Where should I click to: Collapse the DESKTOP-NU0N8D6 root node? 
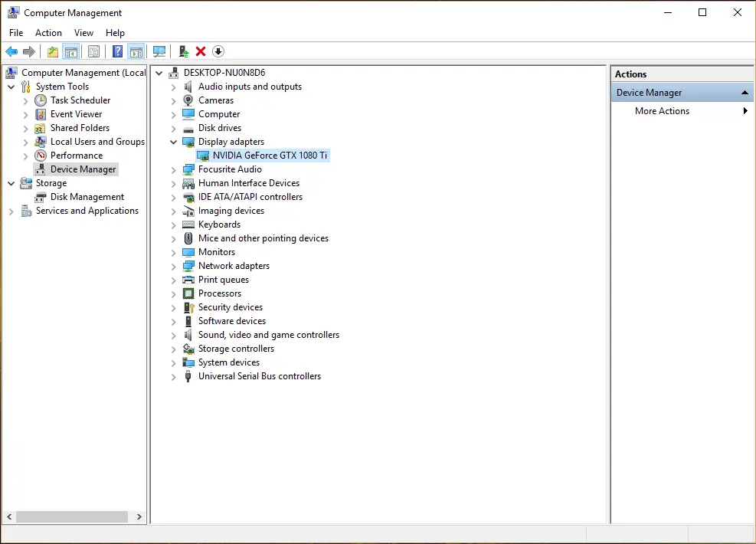click(x=159, y=73)
